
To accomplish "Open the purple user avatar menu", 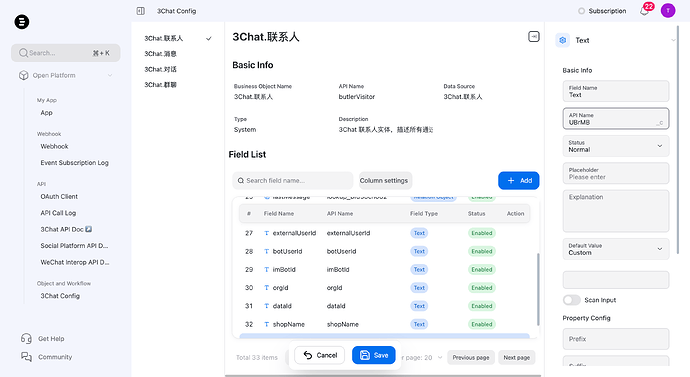I will point(668,11).
